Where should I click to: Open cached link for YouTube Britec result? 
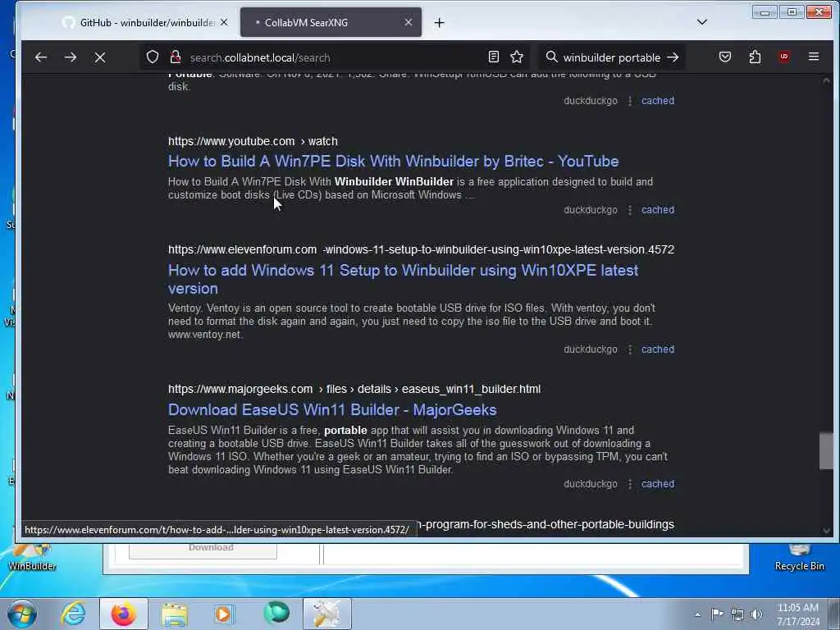point(657,210)
